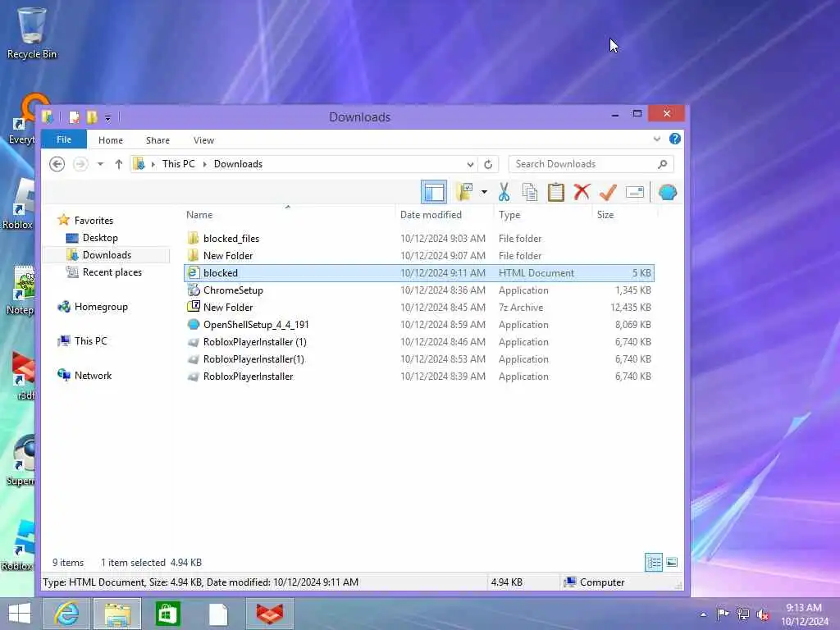Select This PC in the navigation pane
840x630 pixels.
pyautogui.click(x=90, y=340)
